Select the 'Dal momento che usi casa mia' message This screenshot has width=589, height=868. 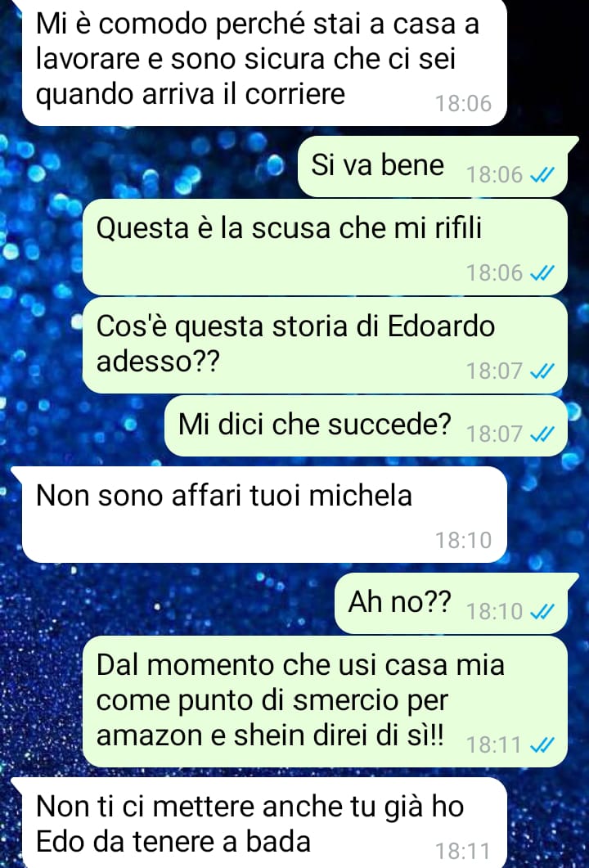(x=325, y=701)
